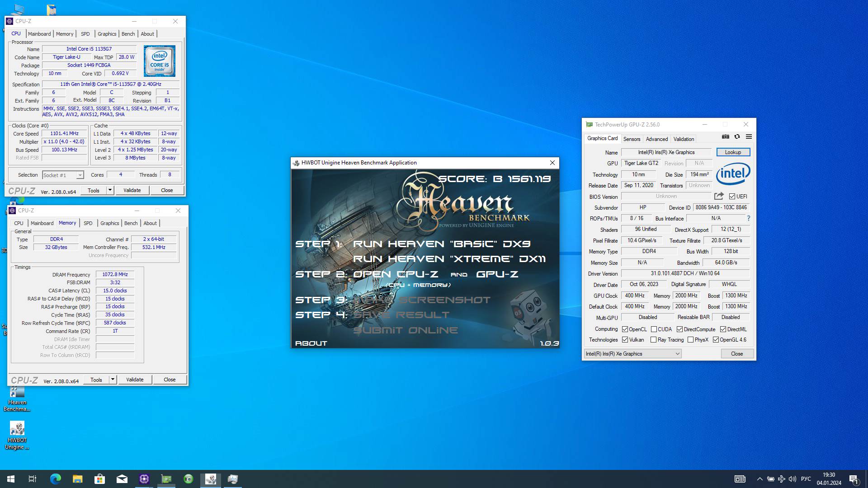The image size is (868, 488).
Task: Click Close in bottom CPU-Z window
Action: [170, 380]
